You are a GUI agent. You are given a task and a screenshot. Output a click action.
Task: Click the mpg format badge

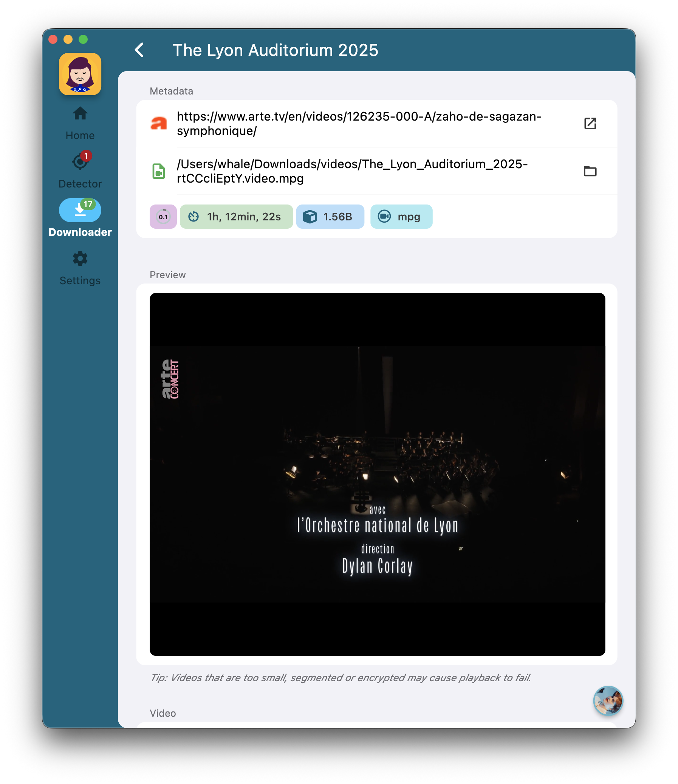pos(401,217)
